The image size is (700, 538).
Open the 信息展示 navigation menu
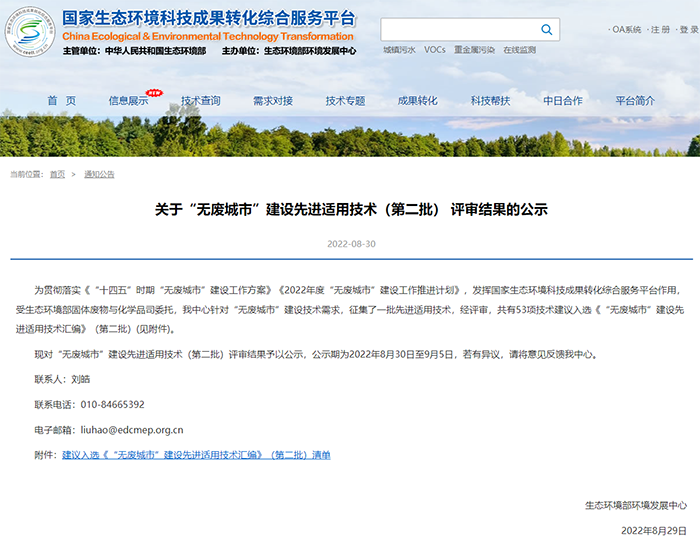click(128, 101)
